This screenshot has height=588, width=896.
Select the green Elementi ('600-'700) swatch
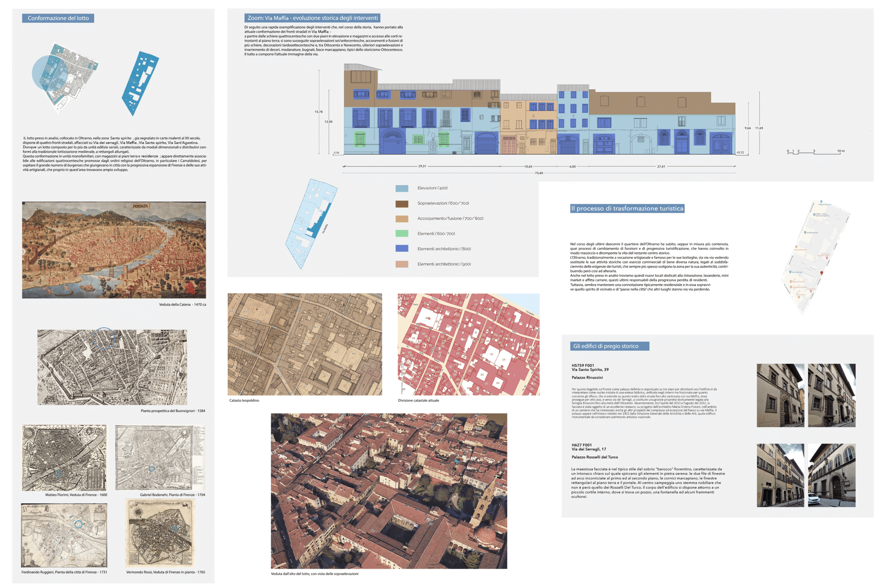tap(402, 234)
